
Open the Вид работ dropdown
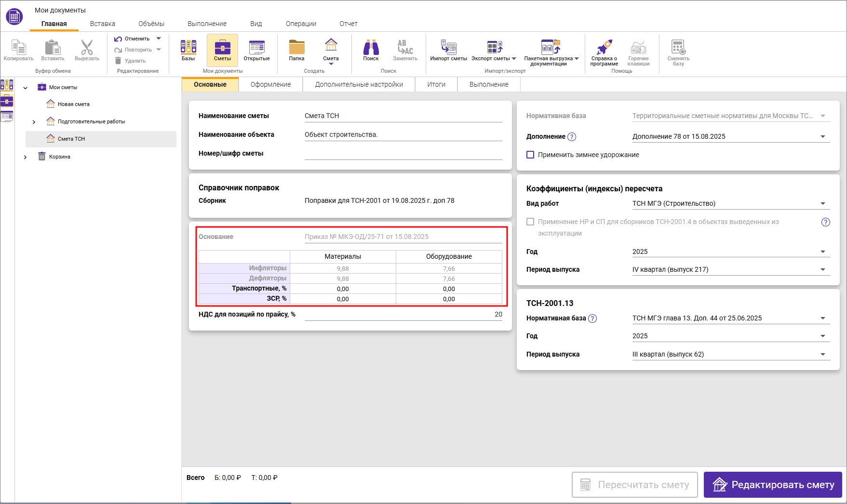point(823,204)
